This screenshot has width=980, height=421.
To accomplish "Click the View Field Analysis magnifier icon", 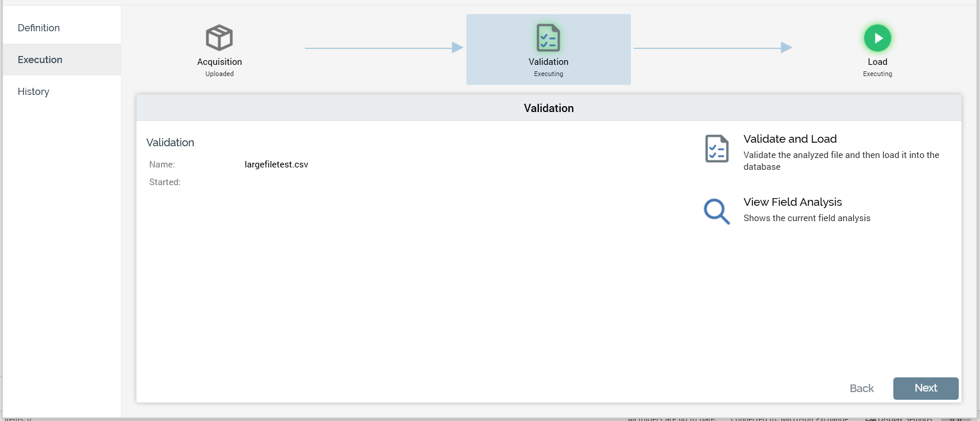I will click(716, 211).
